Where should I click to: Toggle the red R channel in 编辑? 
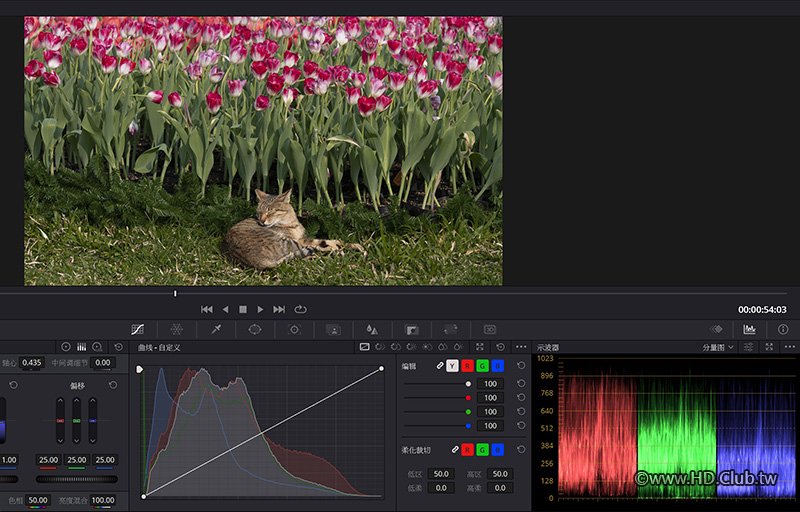click(x=467, y=366)
